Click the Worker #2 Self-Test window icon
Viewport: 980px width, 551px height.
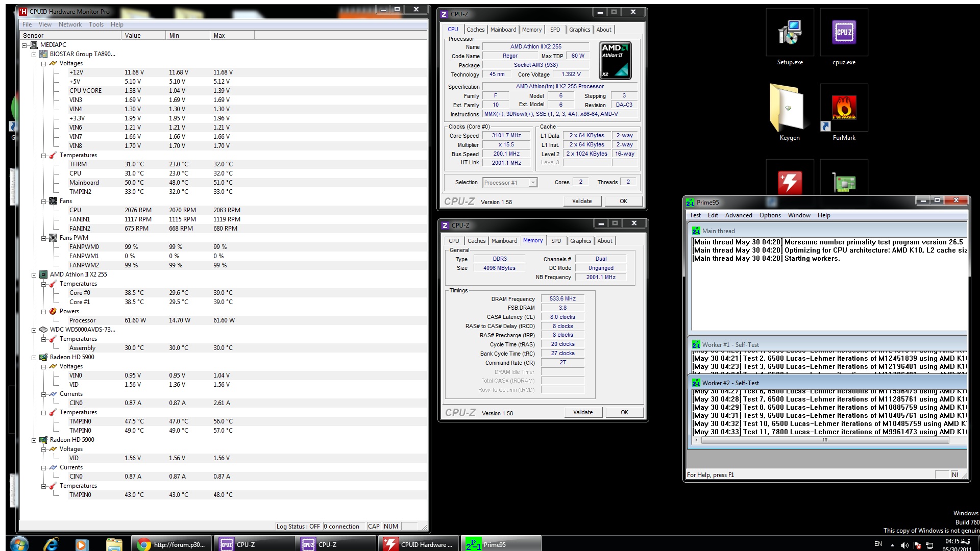tap(696, 383)
